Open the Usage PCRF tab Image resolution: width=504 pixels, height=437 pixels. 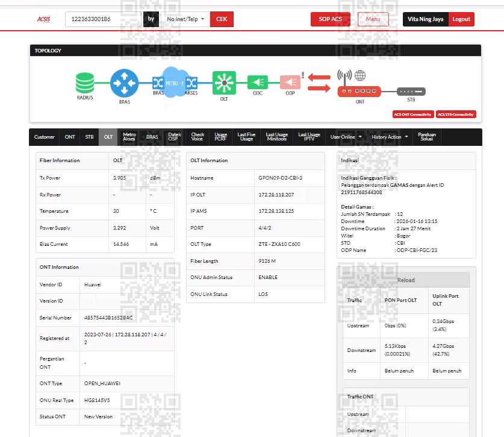(220, 137)
